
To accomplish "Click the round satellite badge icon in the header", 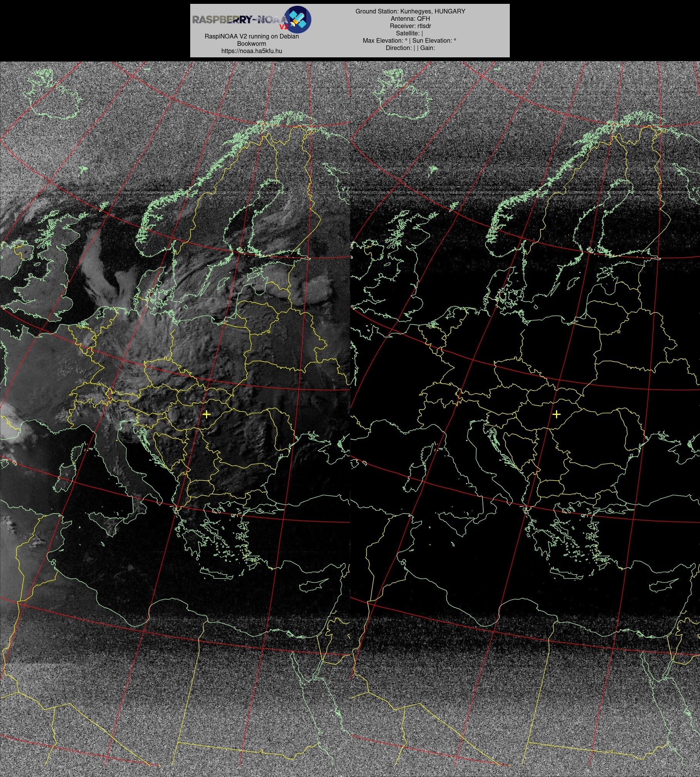I will (298, 19).
